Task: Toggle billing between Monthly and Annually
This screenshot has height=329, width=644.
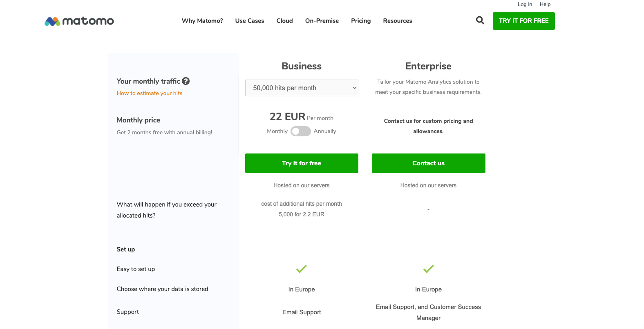Action: [301, 131]
